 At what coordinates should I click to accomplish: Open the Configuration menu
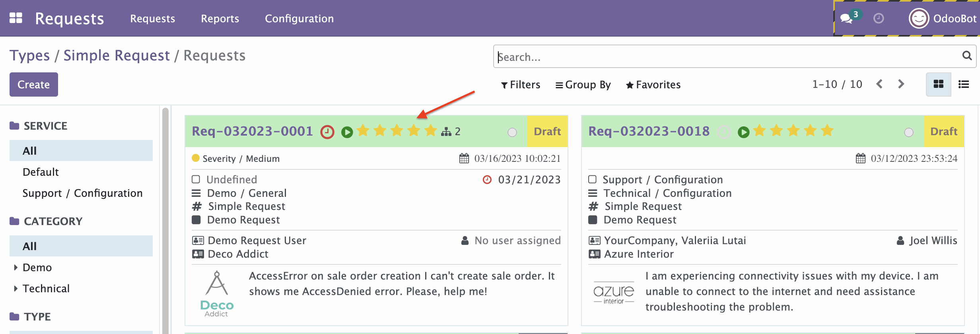coord(299,18)
